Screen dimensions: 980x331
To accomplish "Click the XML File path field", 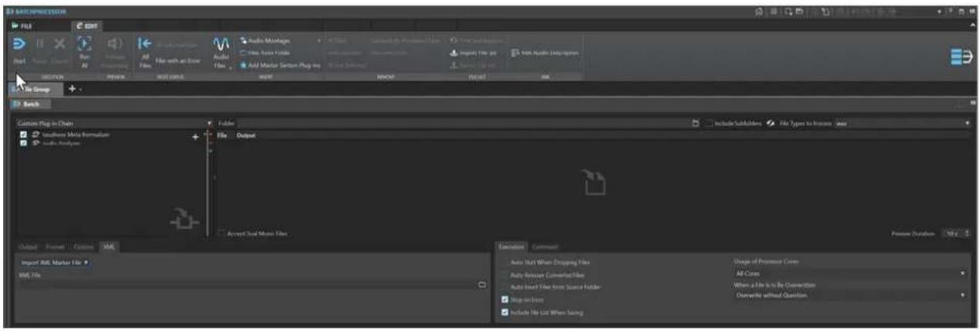I will [x=246, y=285].
